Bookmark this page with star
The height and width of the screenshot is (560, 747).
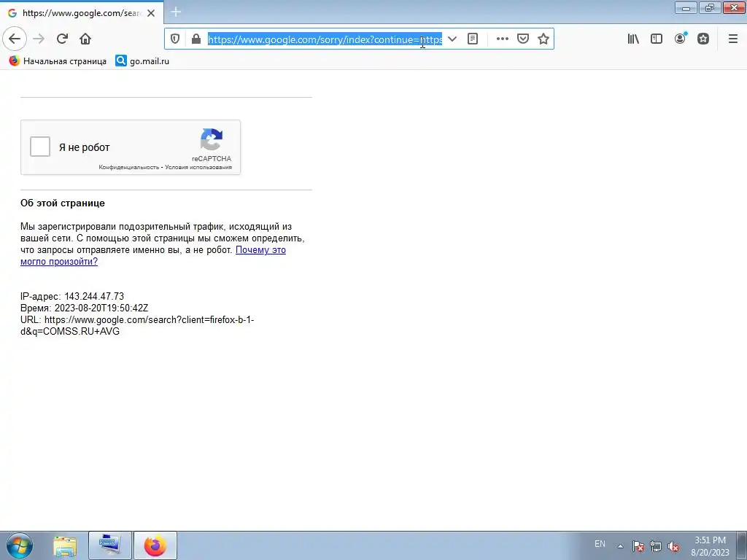(x=543, y=39)
